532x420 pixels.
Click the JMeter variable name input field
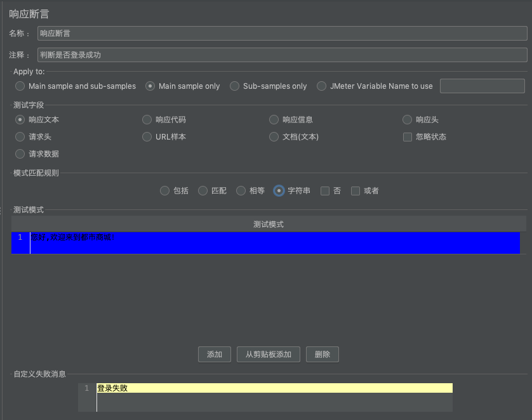click(482, 86)
